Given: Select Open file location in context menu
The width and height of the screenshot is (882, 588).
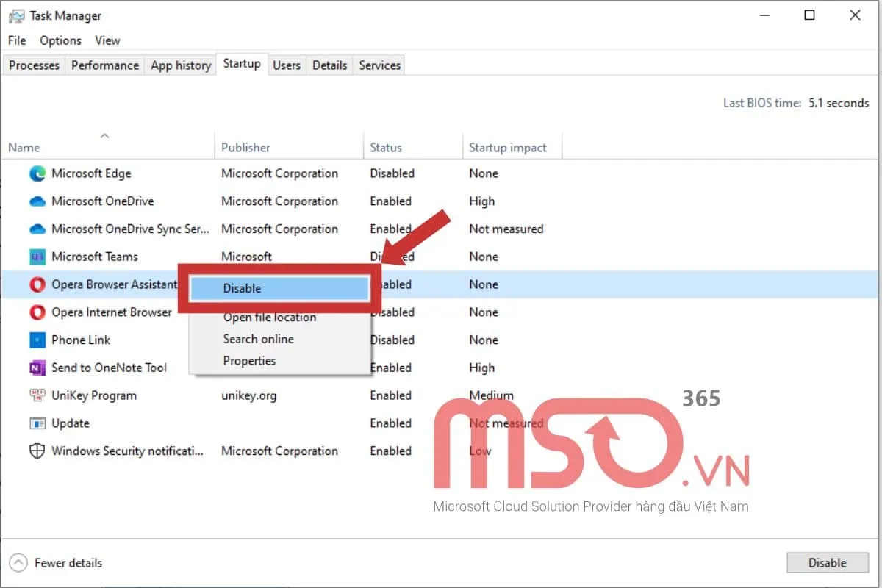Looking at the screenshot, I should 269,317.
